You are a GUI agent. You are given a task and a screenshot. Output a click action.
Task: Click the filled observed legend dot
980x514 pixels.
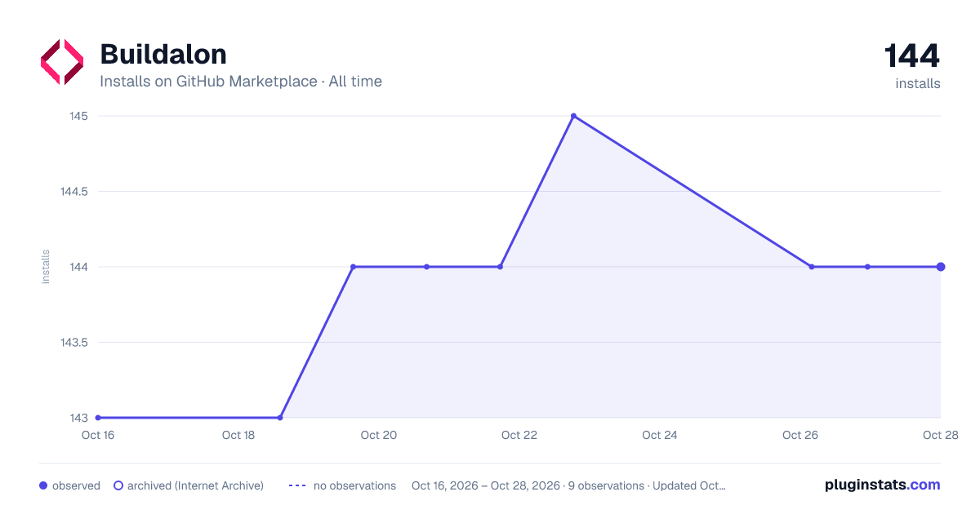43,485
